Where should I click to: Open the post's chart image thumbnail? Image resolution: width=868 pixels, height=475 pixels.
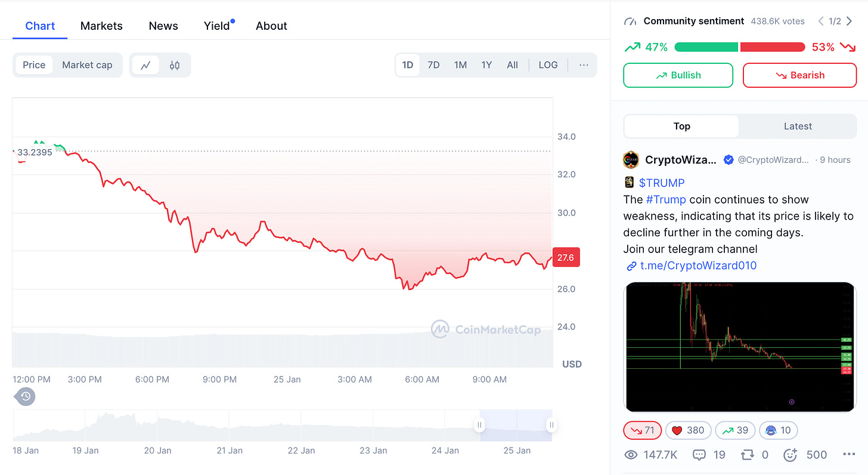click(740, 347)
